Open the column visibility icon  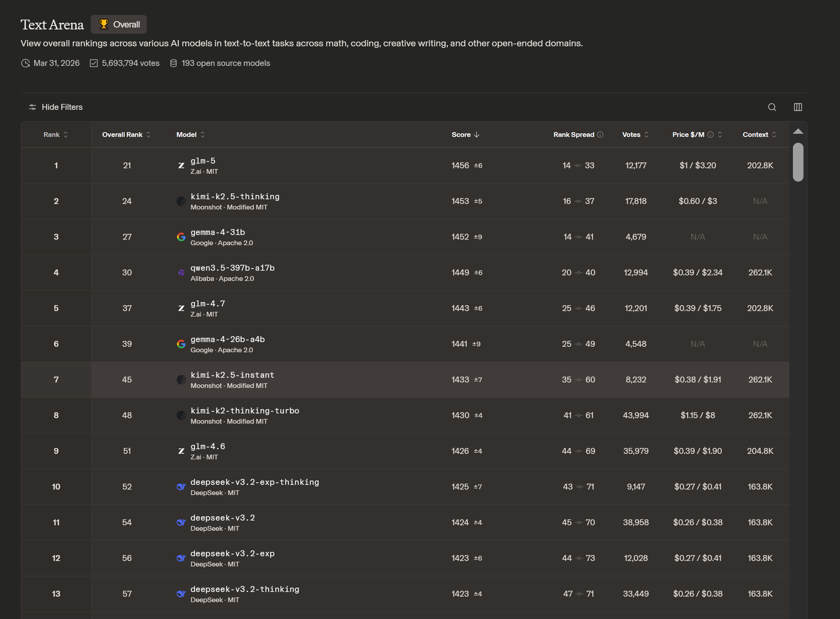[798, 107]
